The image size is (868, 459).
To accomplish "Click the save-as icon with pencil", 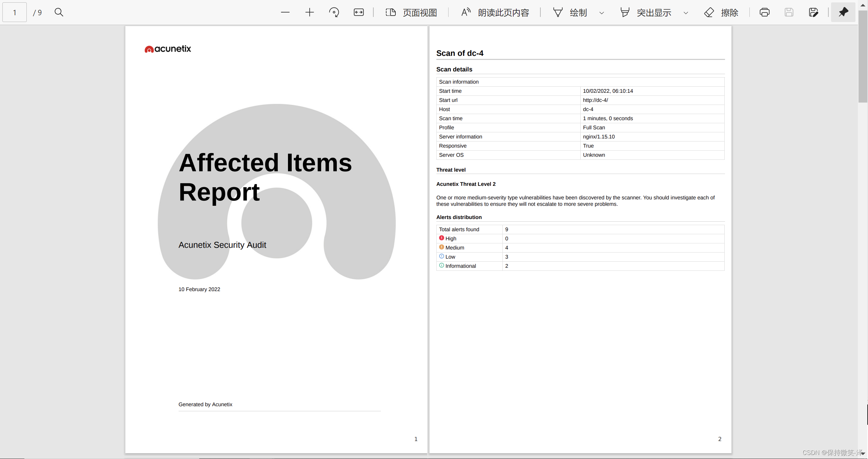I will [813, 13].
